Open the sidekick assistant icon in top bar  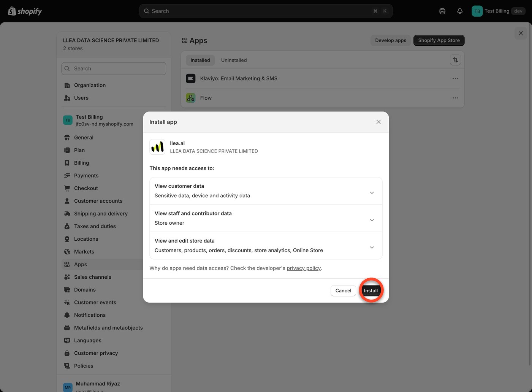[x=442, y=11]
